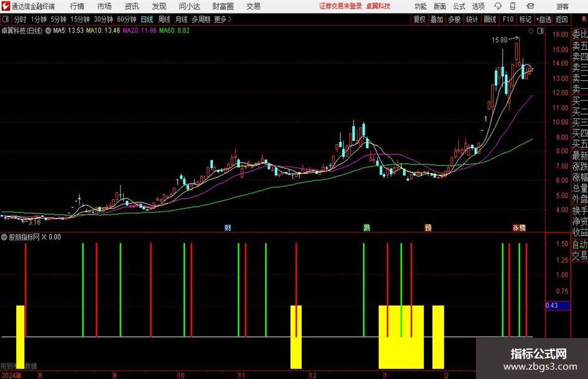Open the 财富圈 menu

pos(223,6)
